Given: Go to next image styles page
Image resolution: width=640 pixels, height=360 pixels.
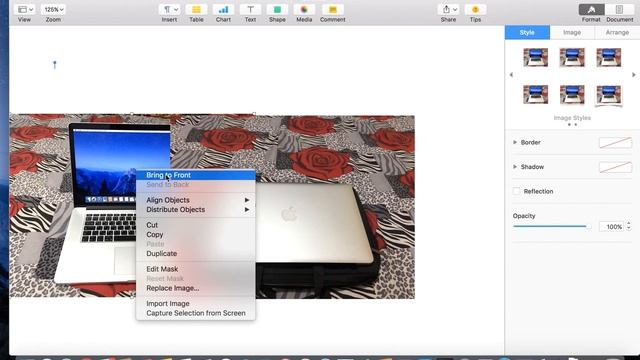Looking at the screenshot, I should coord(633,75).
